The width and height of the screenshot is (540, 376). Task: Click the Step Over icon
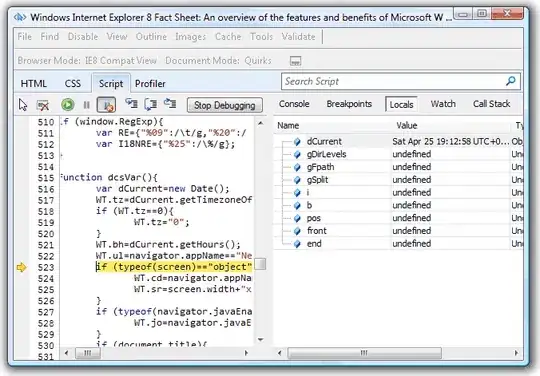coord(151,104)
